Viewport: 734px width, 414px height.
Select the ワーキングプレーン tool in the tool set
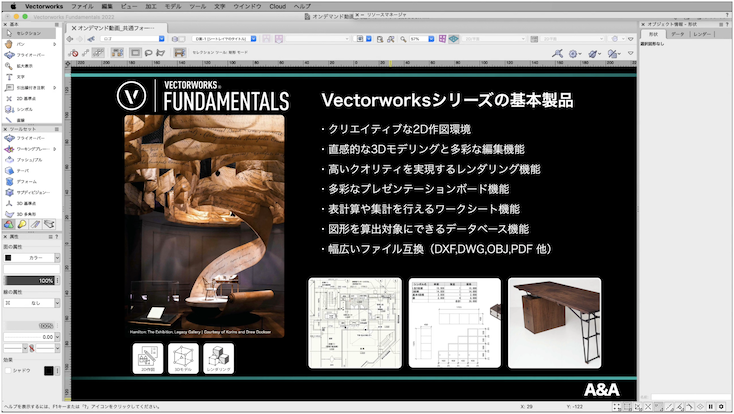29,149
